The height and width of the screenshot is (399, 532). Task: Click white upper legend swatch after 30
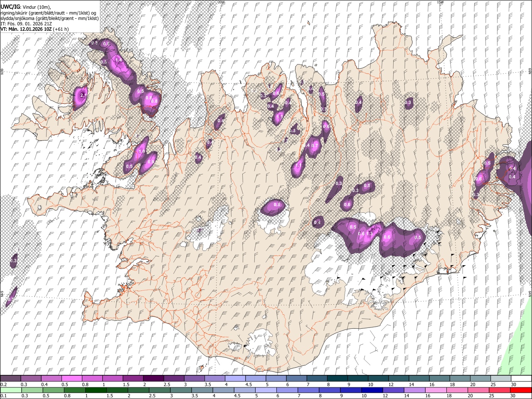pyautogui.click(x=521, y=379)
